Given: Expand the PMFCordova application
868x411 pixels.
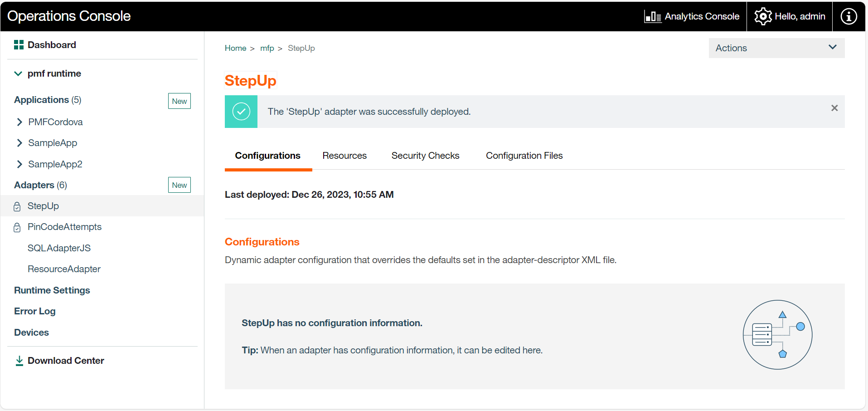Looking at the screenshot, I should coord(19,122).
